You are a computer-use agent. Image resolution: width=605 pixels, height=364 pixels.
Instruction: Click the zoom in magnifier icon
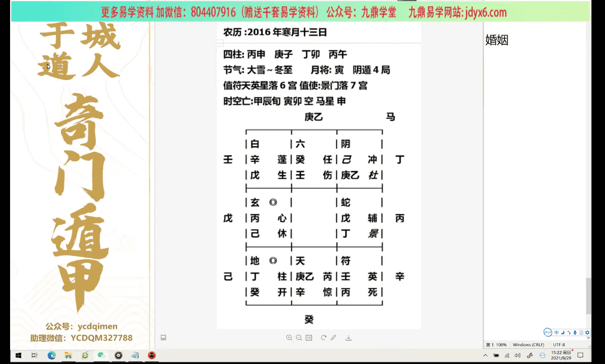click(289, 338)
